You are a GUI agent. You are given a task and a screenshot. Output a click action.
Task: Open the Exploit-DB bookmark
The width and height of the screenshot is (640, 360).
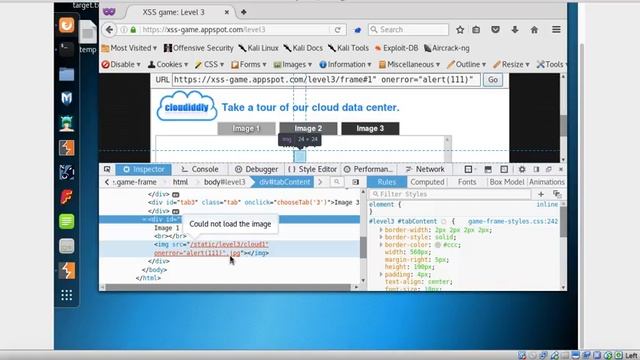tap(396, 48)
